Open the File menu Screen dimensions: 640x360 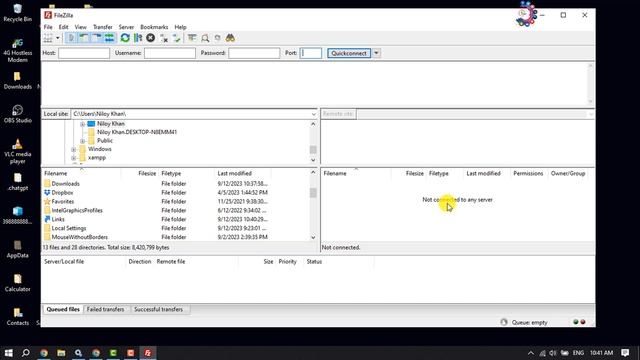[x=48, y=27]
